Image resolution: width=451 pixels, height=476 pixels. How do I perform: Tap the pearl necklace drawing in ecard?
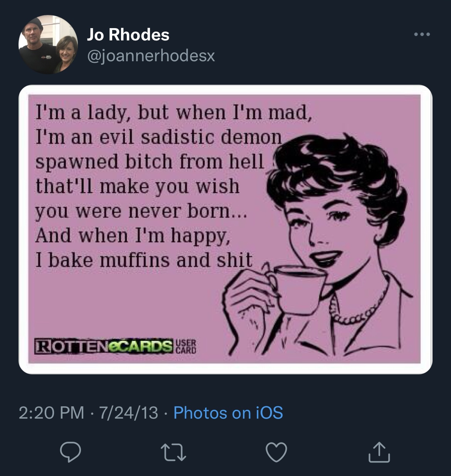(x=358, y=308)
